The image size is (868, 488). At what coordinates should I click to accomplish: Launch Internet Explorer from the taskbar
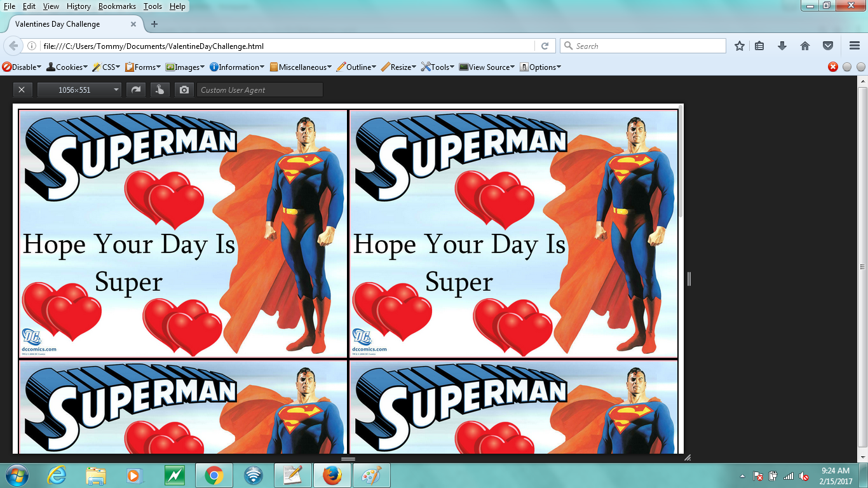57,475
